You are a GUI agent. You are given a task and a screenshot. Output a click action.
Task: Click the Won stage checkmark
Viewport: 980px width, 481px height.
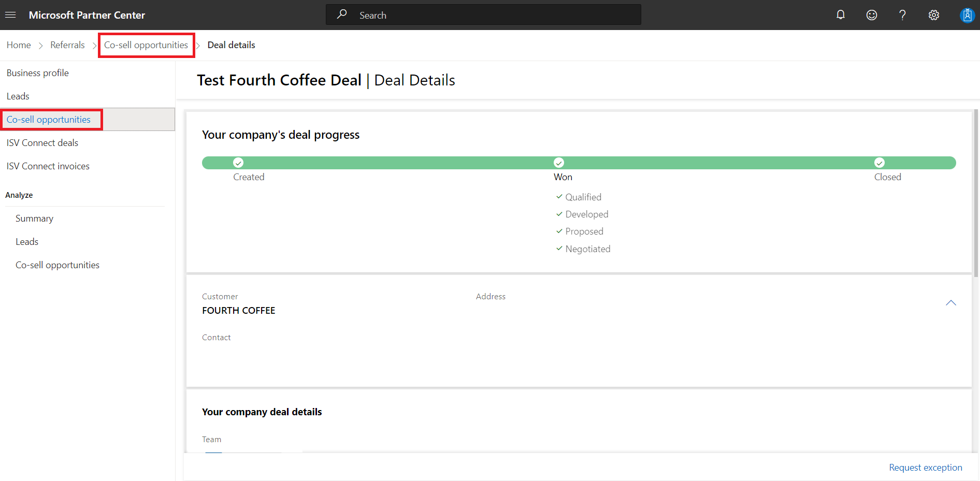click(x=558, y=163)
